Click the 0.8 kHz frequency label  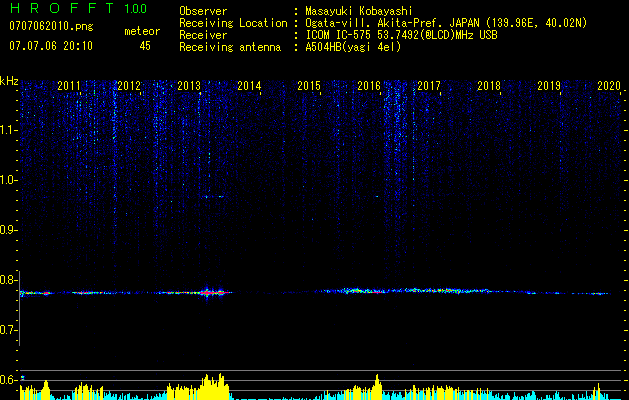click(x=8, y=280)
